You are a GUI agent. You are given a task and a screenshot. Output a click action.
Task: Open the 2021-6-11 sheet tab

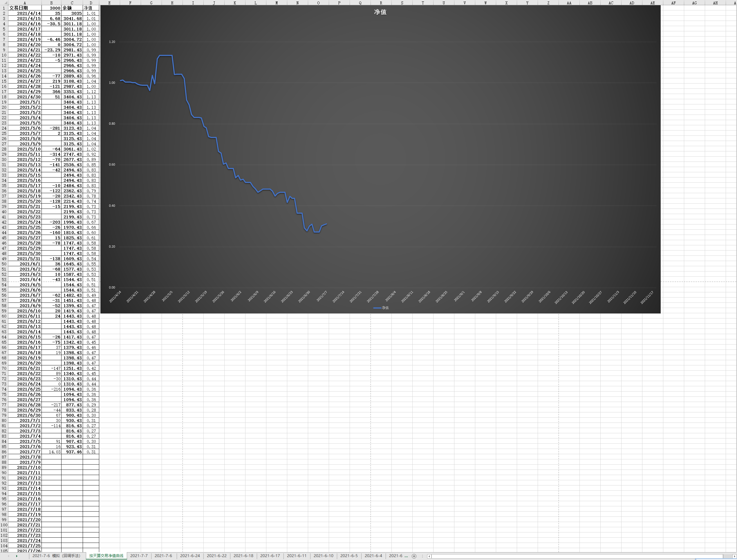coord(297,556)
